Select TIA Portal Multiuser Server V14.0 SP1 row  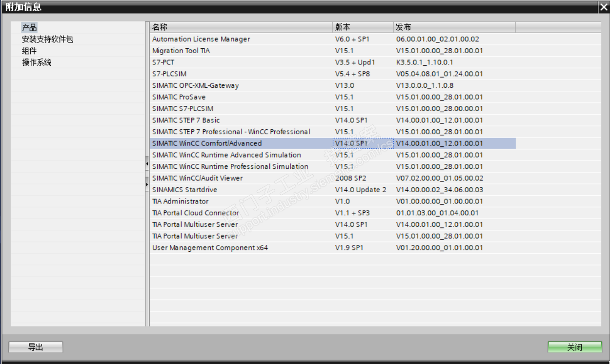pyautogui.click(x=333, y=224)
